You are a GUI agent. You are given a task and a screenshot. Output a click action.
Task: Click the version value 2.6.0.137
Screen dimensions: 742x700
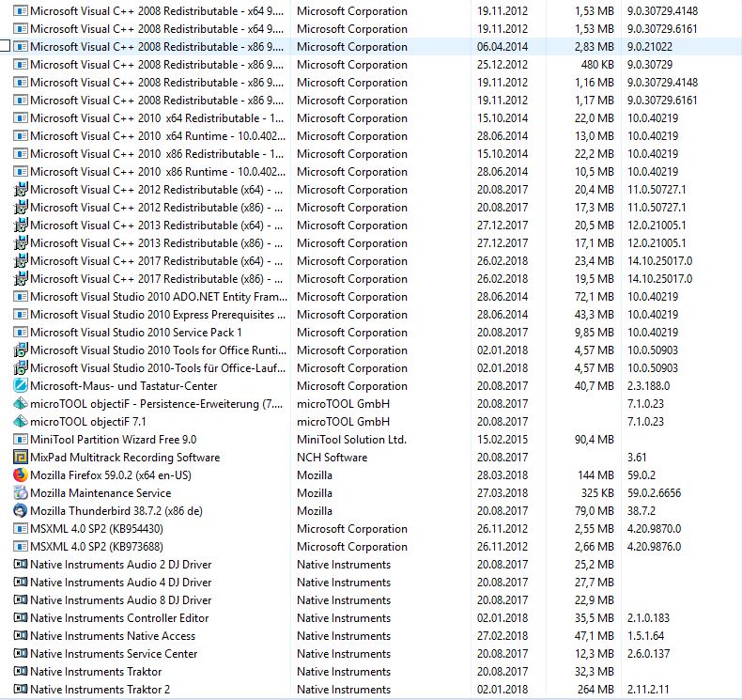point(648,654)
